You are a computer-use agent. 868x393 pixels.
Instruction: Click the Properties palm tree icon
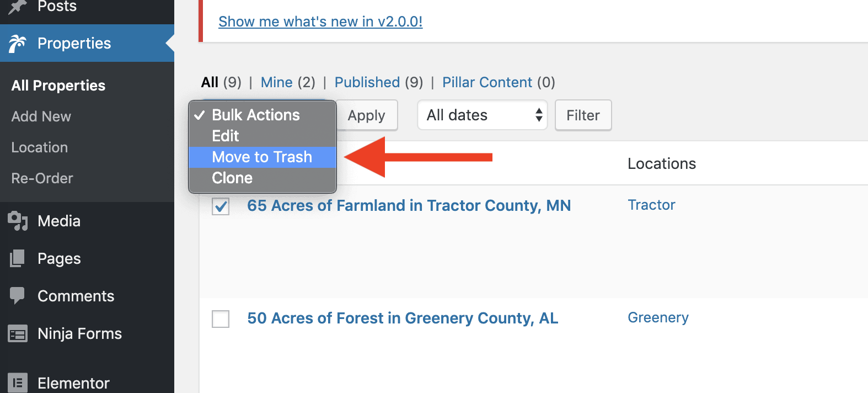[x=17, y=44]
